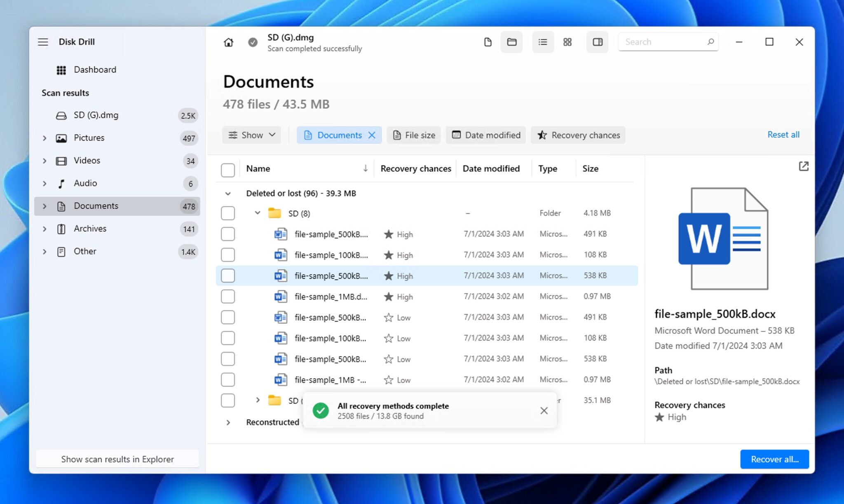Click the Search input field
The width and height of the screenshot is (844, 504).
663,42
